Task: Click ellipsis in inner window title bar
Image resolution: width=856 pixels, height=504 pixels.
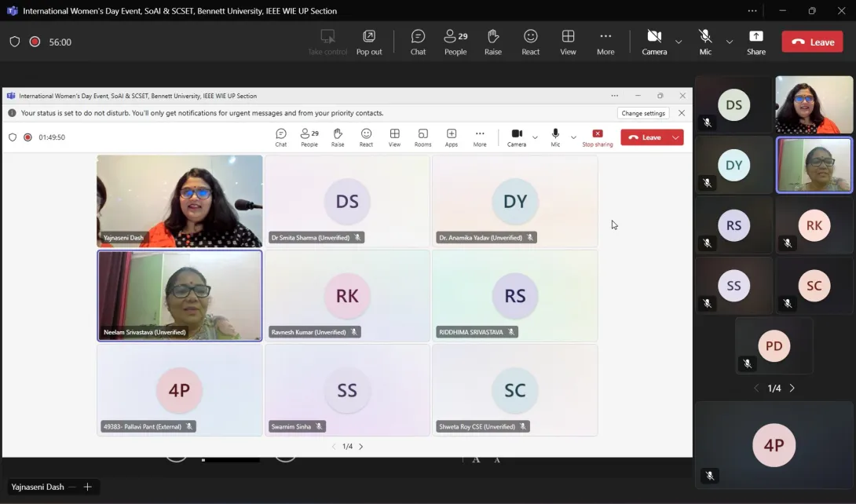Action: [615, 96]
